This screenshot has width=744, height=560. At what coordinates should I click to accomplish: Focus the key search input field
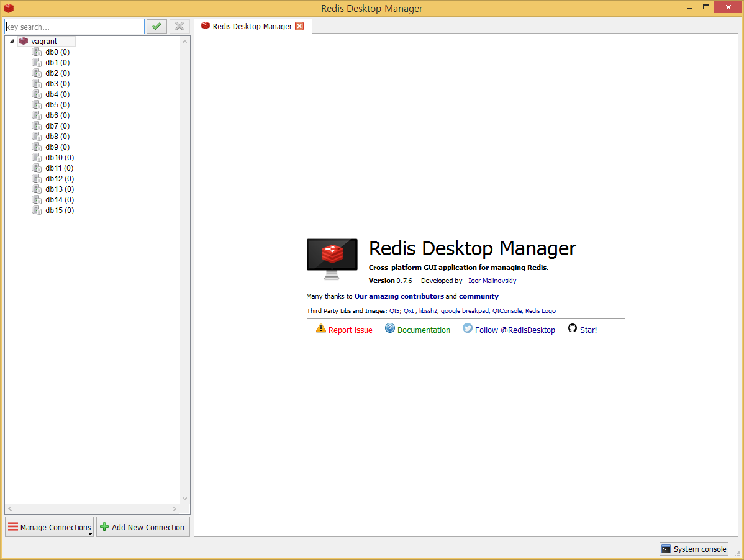point(75,27)
